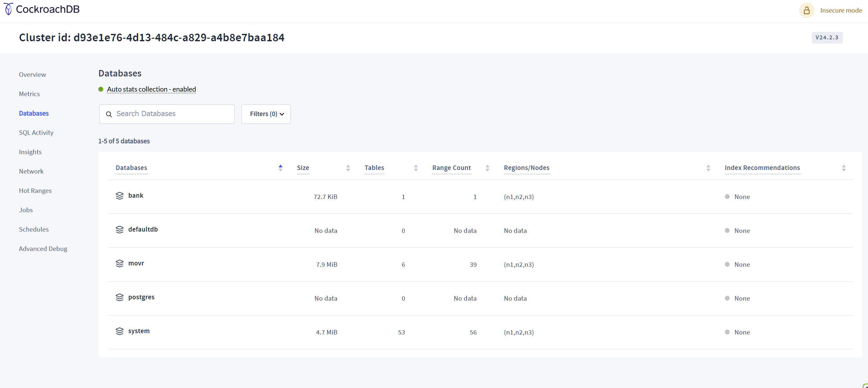Go to Overview in the sidebar
Screen dimensions: 868x388
coord(32,75)
